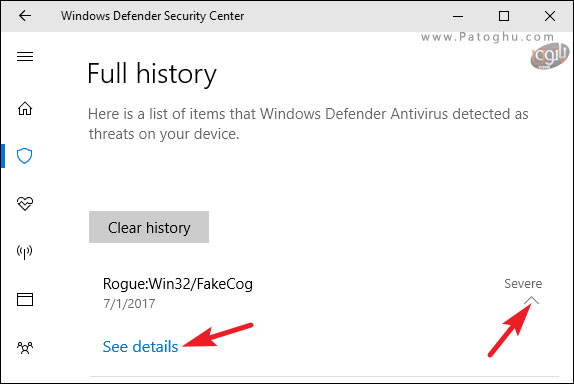
Task: Go back using the back arrow
Action: point(25,16)
